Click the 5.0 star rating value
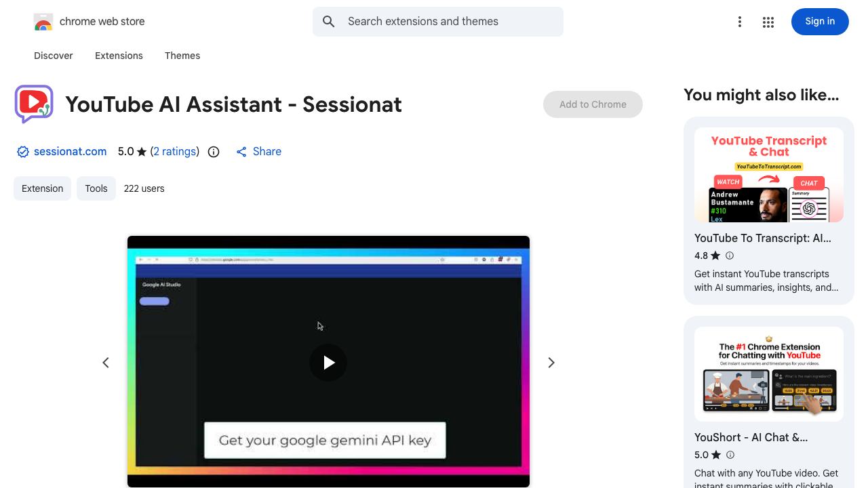Screen dimensions: 868x488 coord(126,152)
